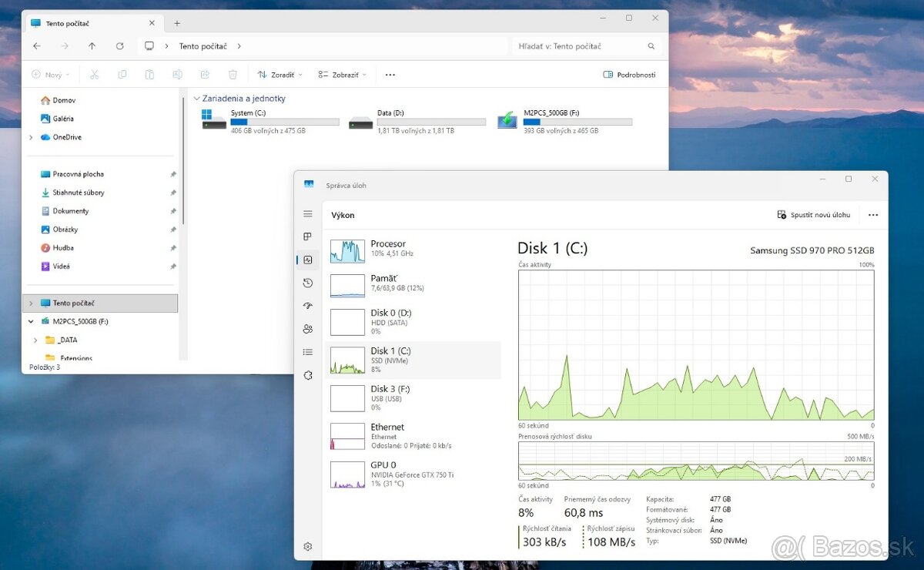Screen dimensions: 924x570
Task: Open the Zobraziť view dropdown
Action: [343, 75]
